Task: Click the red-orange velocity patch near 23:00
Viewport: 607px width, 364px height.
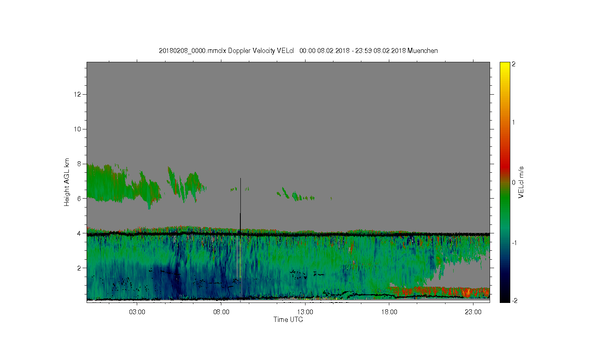Action: [x=468, y=292]
